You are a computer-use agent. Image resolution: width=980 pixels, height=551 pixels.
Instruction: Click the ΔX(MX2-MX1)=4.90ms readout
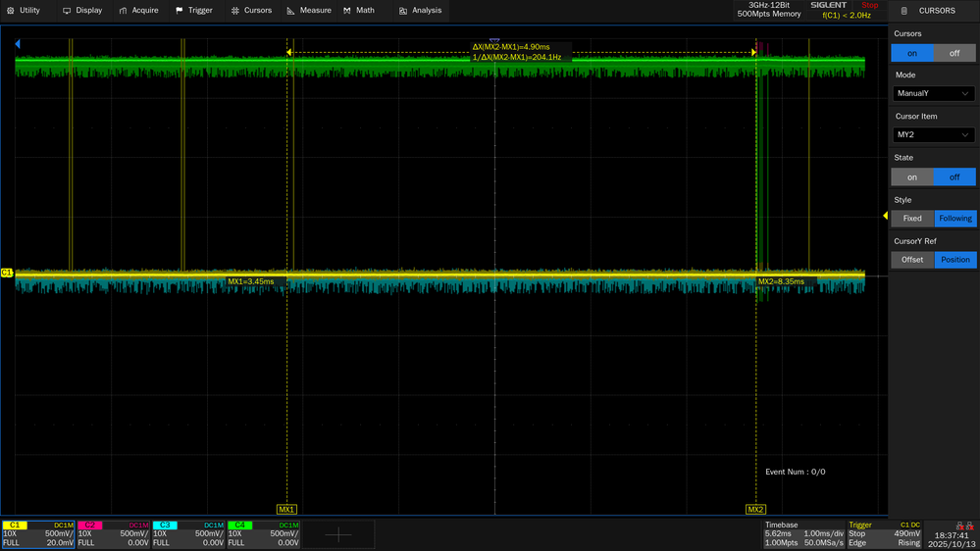point(511,47)
